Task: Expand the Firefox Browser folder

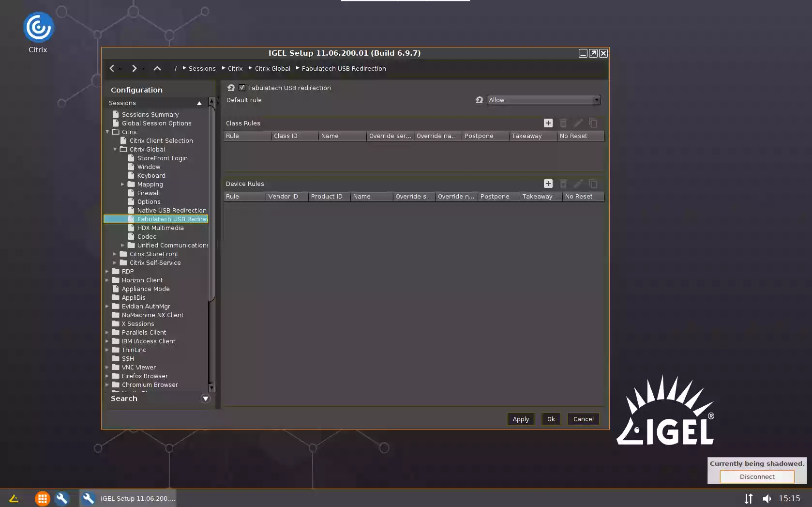Action: 107,376
